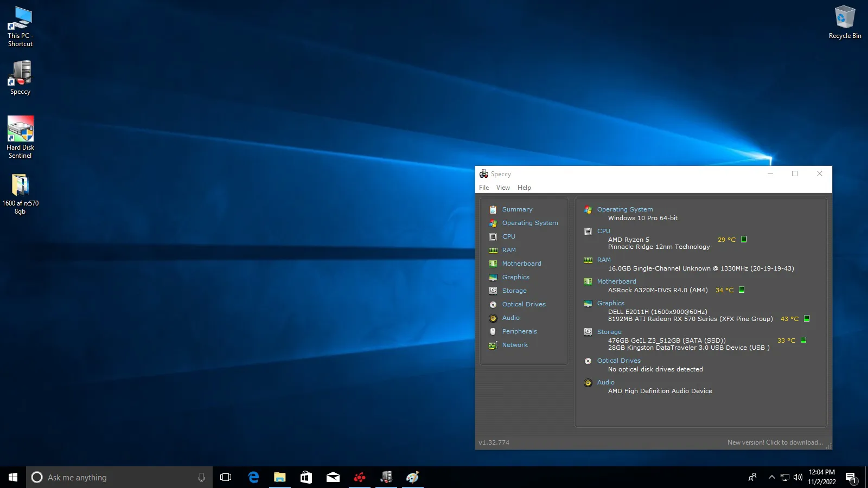Viewport: 868px width, 488px height.
Task: Click the Operating System heading link in summary
Action: coord(625,209)
